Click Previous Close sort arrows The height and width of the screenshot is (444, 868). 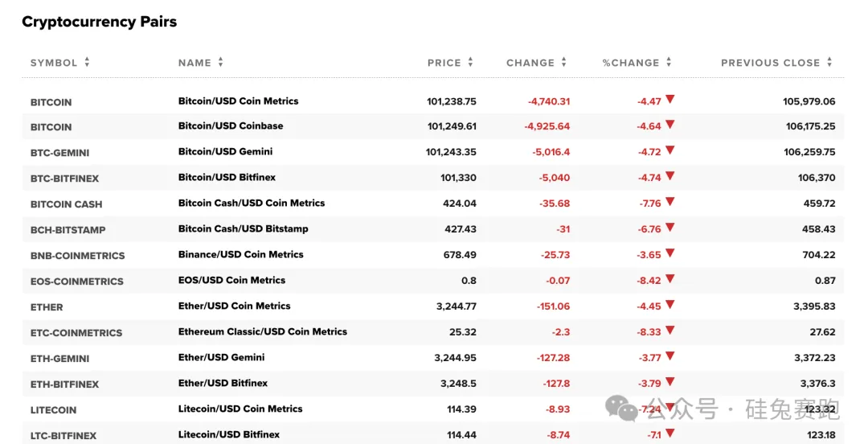click(829, 63)
